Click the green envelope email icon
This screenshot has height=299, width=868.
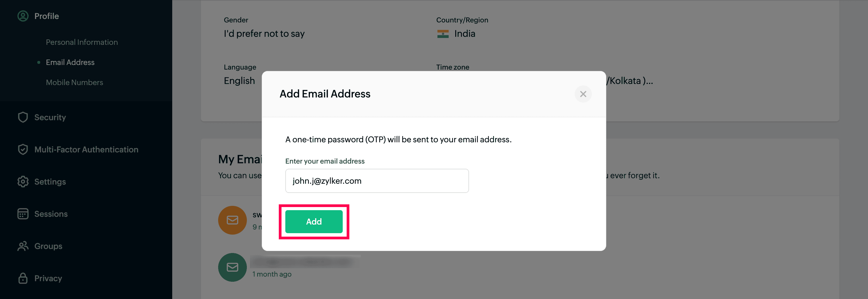[x=232, y=267]
